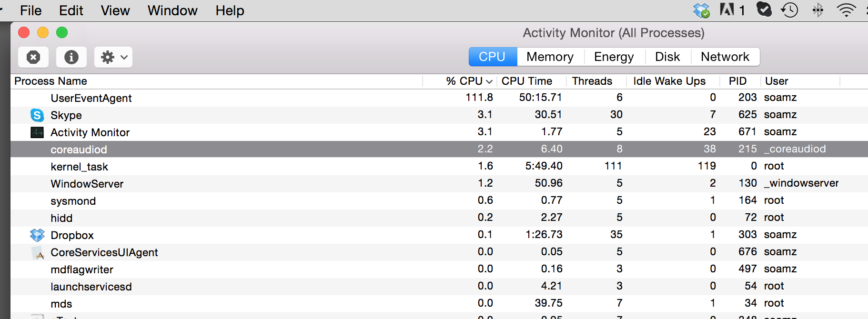
Task: Click PID 625 in Skype row
Action: coord(747,115)
